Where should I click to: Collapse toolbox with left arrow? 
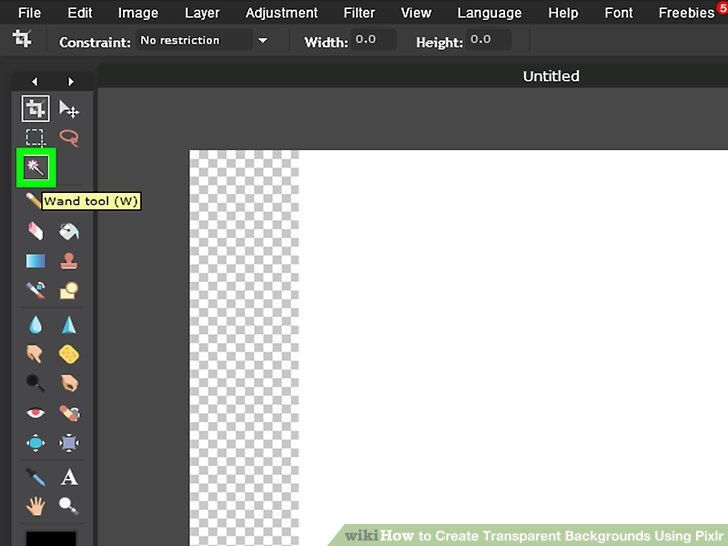point(34,82)
